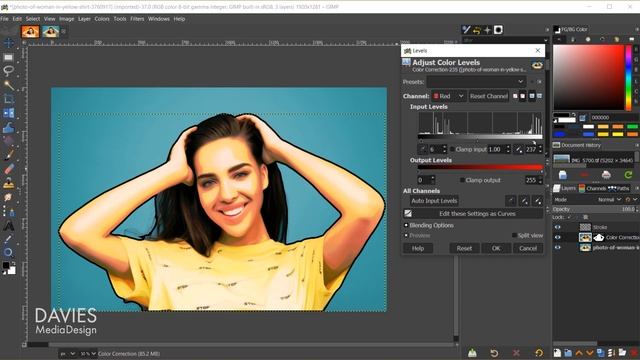The height and width of the screenshot is (360, 640).
Task: Confirm Levels with the OK button
Action: pos(496,248)
